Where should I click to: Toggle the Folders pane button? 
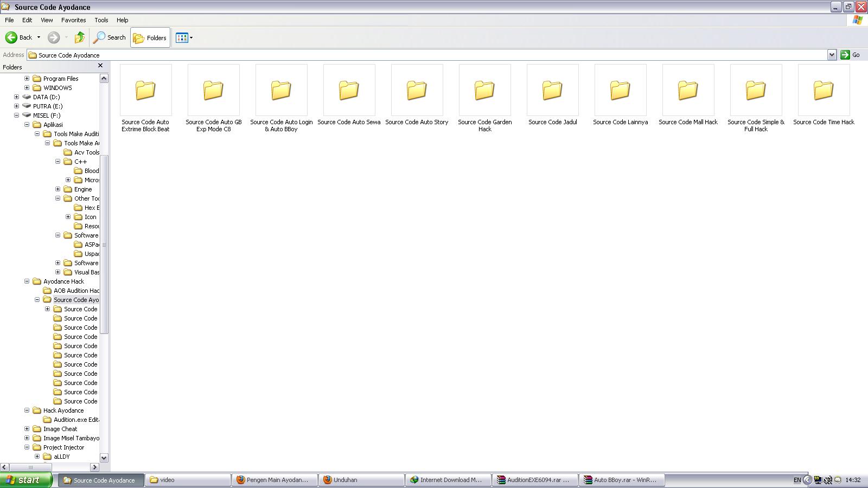click(150, 37)
